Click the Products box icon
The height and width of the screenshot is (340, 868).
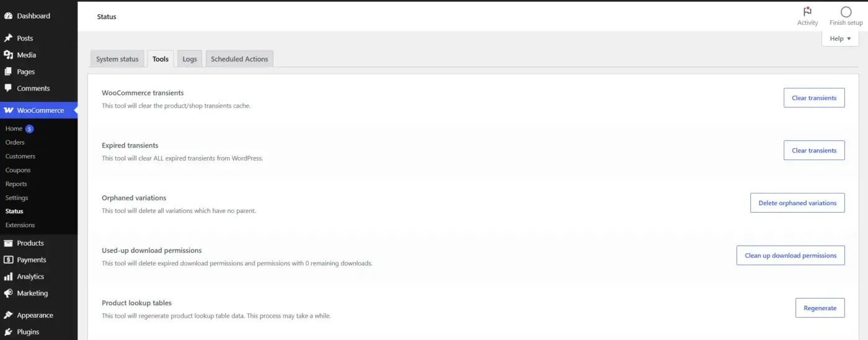click(8, 243)
